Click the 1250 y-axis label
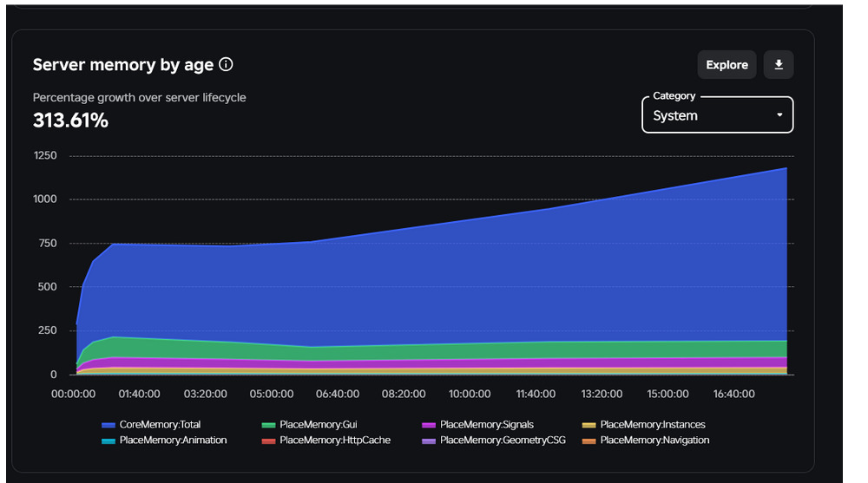 [x=45, y=155]
